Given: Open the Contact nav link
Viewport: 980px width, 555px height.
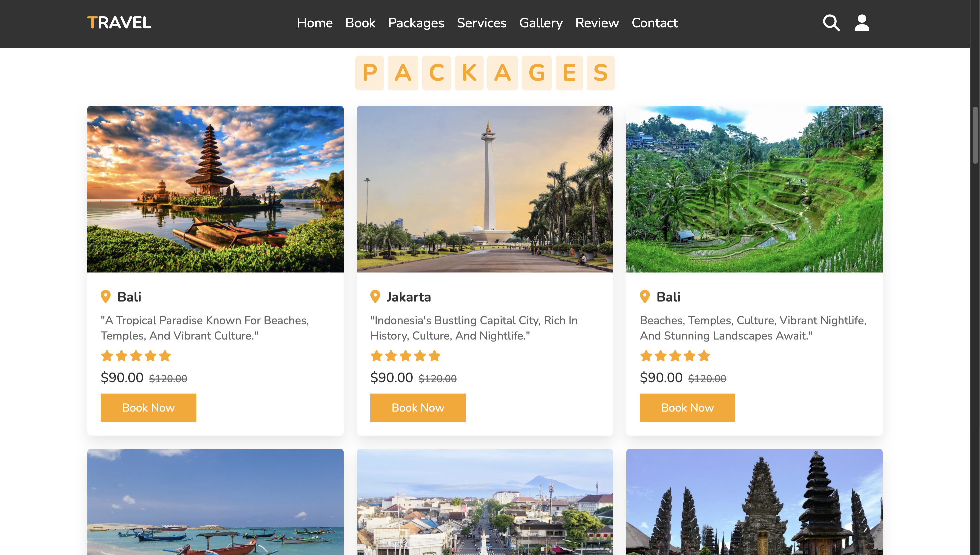Looking at the screenshot, I should click(x=654, y=23).
